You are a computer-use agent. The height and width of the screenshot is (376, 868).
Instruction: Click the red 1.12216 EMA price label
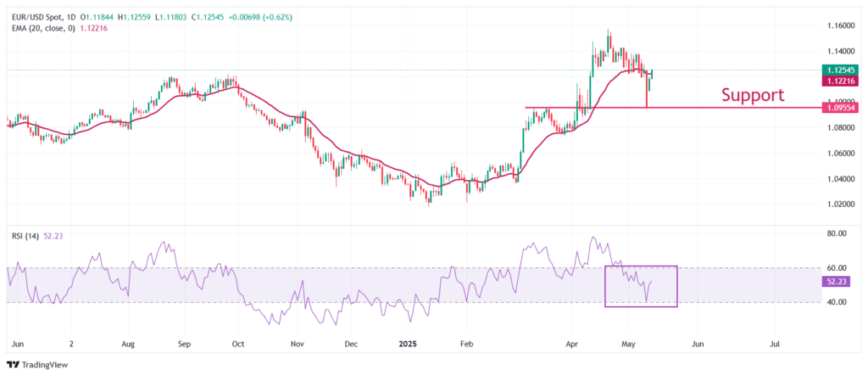point(840,81)
